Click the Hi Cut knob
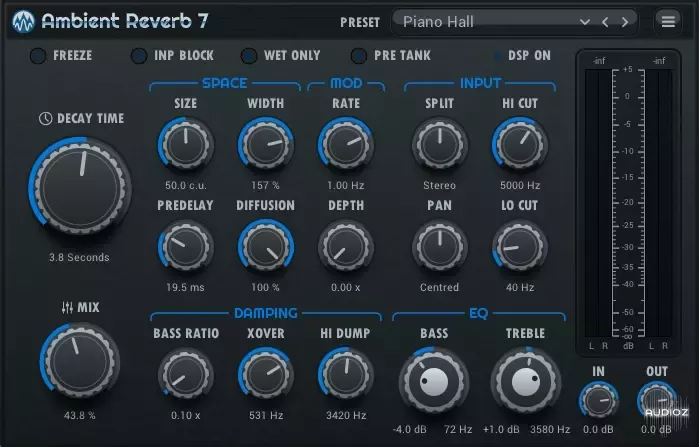Image resolution: width=699 pixels, height=447 pixels. [x=520, y=145]
